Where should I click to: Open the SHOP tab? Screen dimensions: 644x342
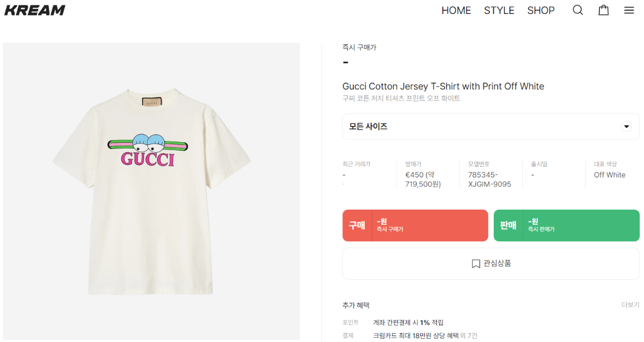[541, 11]
